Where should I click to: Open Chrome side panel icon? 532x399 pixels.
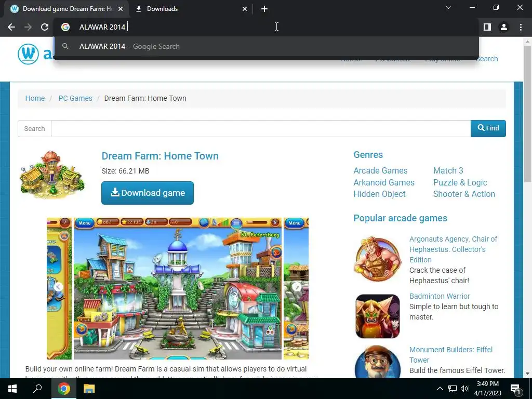pyautogui.click(x=487, y=27)
